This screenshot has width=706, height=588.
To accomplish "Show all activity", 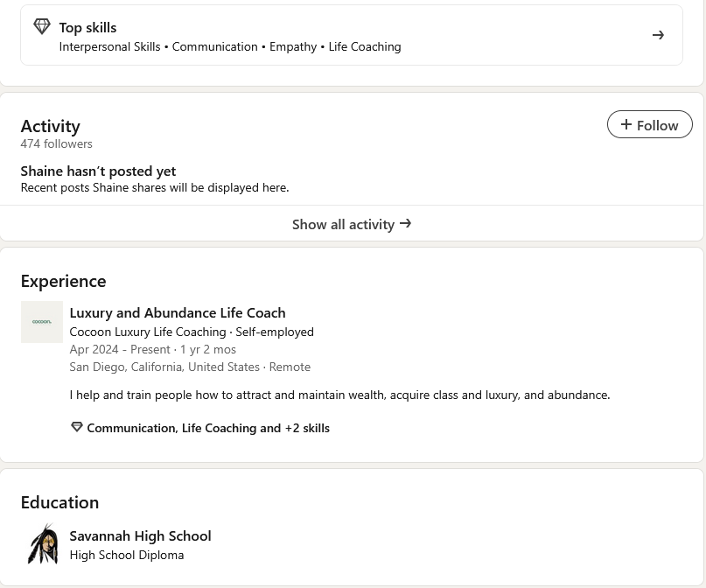I will coord(352,224).
